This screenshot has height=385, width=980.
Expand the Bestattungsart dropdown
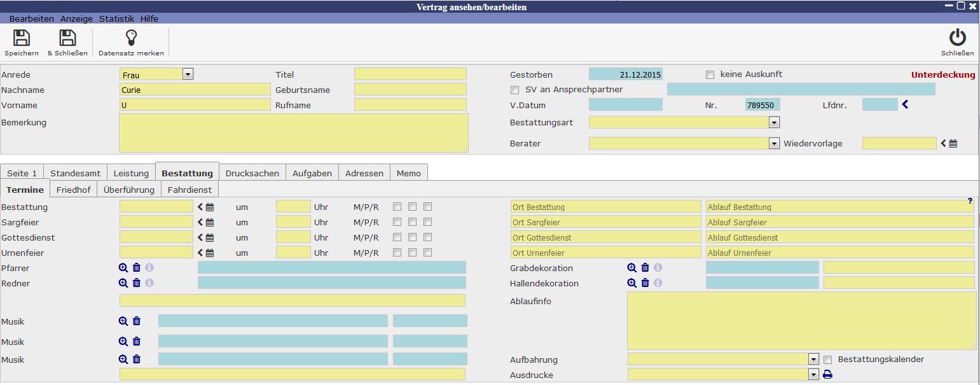click(774, 122)
